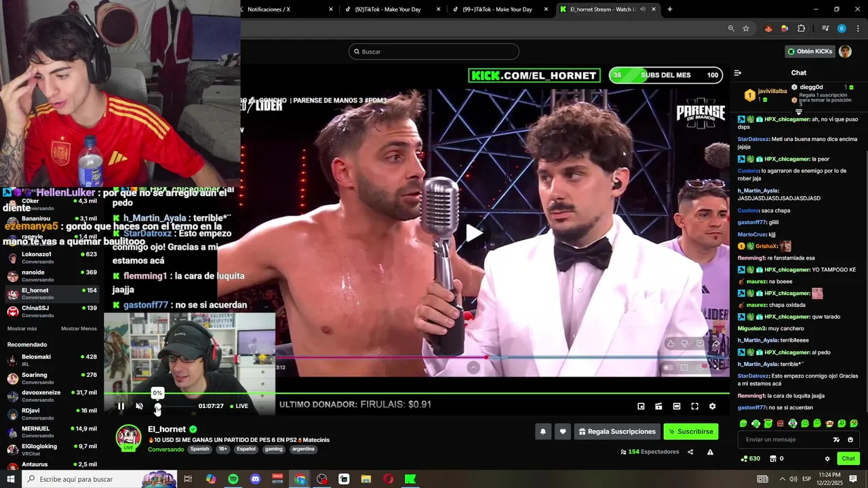Open recommended channel davooxeneize
Screen dimensions: 868x488
(x=53, y=396)
